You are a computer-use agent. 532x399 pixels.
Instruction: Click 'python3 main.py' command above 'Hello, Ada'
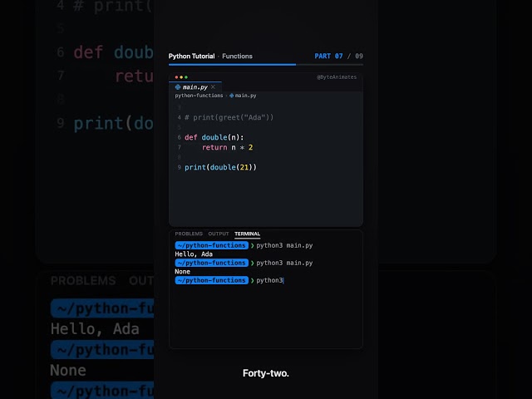pos(284,245)
